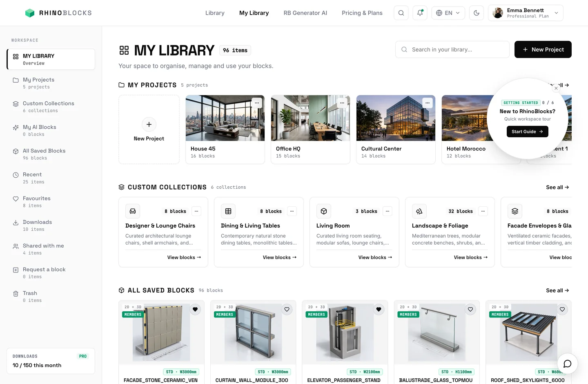Viewport: 588px width, 384px height.
Task: Open options menu on Office HQ card
Action: coord(342,103)
